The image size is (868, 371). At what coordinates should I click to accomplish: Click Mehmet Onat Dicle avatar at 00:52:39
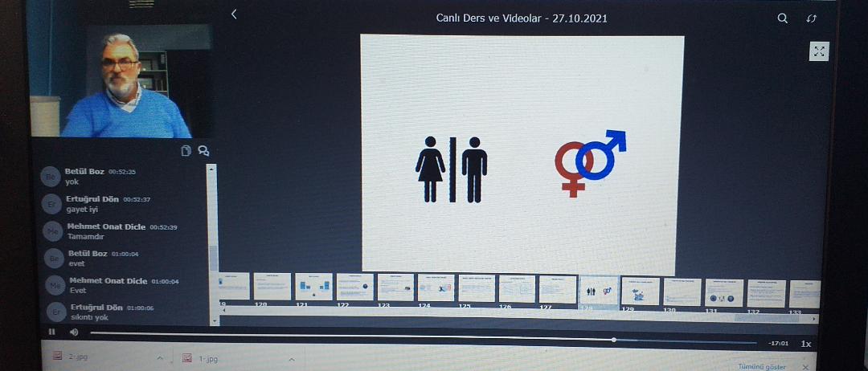pyautogui.click(x=54, y=231)
